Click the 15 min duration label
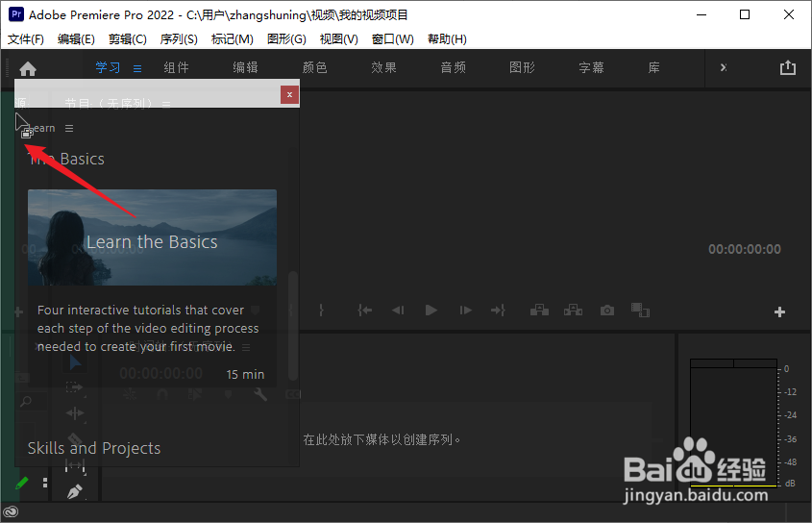 (x=245, y=374)
